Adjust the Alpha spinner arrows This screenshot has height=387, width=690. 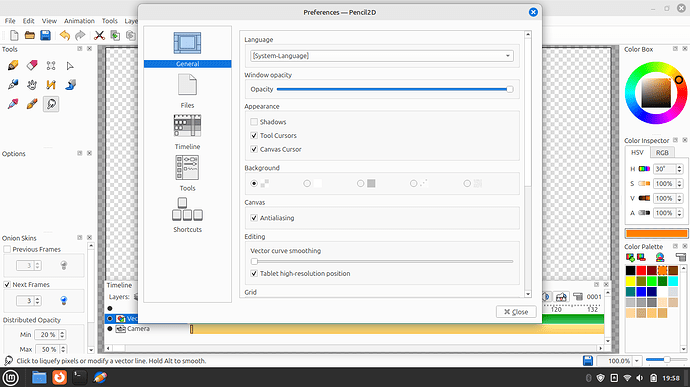click(x=679, y=213)
